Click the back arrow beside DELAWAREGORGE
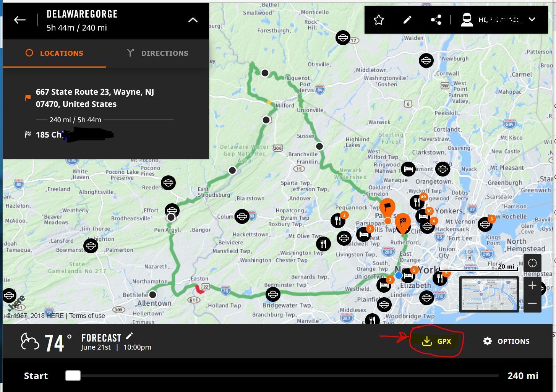Image resolution: width=556 pixels, height=392 pixels. pyautogui.click(x=20, y=20)
